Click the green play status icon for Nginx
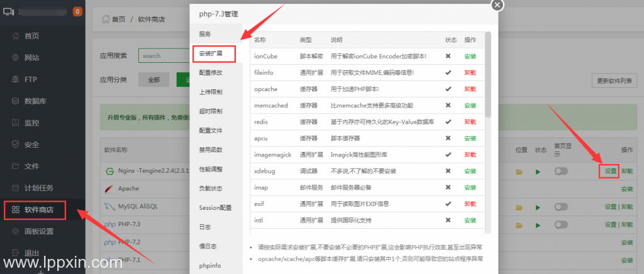 pyautogui.click(x=538, y=172)
